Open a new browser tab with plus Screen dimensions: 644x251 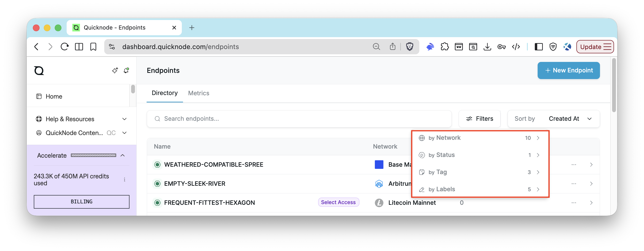tap(192, 28)
